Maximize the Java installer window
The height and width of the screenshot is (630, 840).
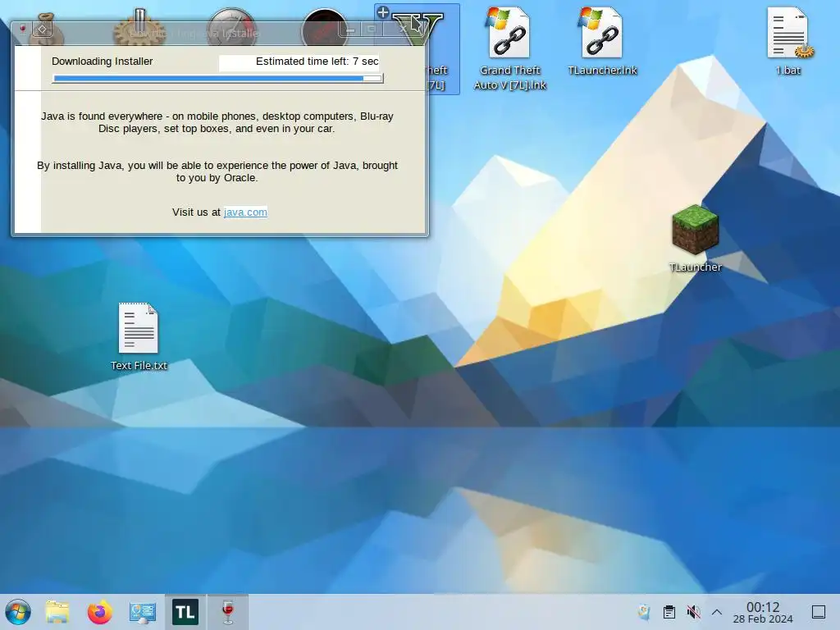pyautogui.click(x=372, y=29)
